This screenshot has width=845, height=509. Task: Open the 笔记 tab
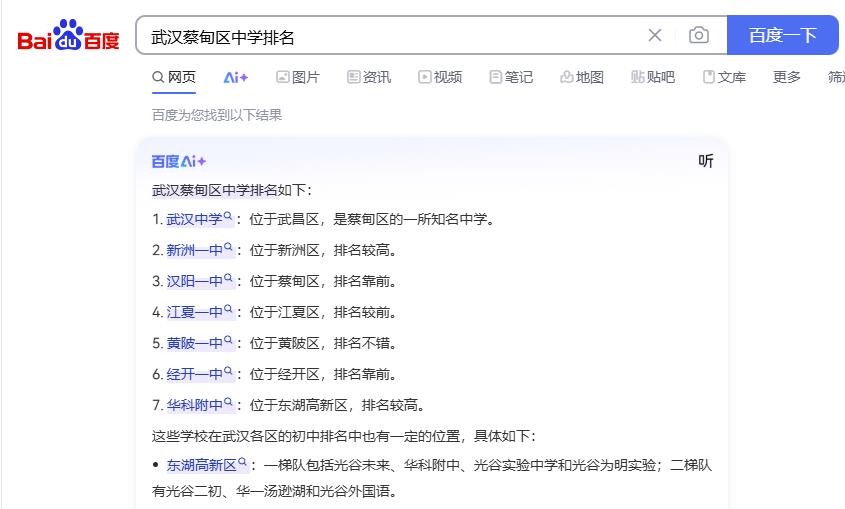pyautogui.click(x=511, y=78)
